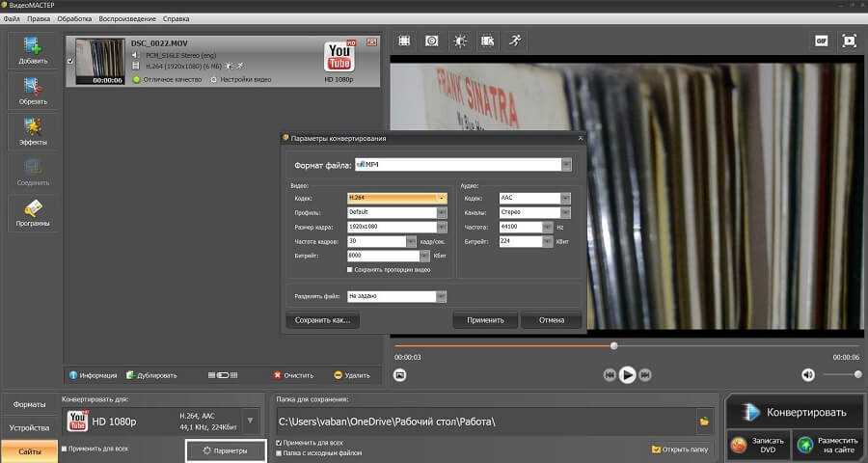This screenshot has height=463, width=868.
Task: Click the video playback progress slider handle
Action: click(x=613, y=345)
